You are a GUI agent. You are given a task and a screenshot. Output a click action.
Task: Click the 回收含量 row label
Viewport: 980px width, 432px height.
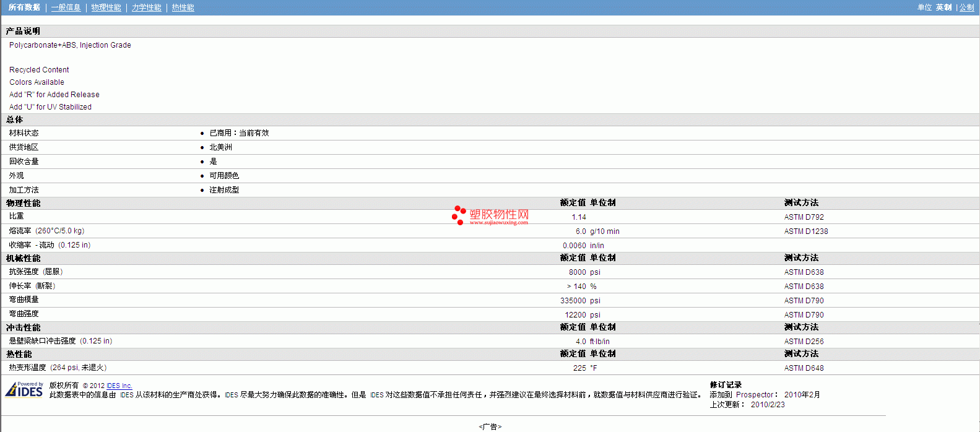pyautogui.click(x=24, y=162)
